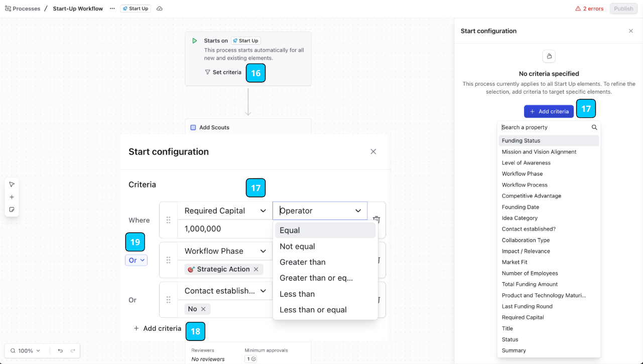643x364 pixels.
Task: Close the enlarged Start configuration dialog
Action: tap(373, 151)
